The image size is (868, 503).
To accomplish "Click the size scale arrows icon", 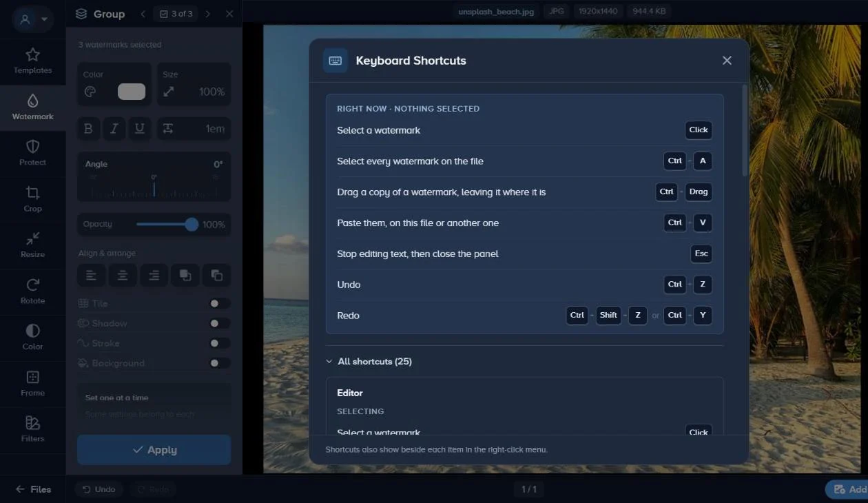I will (x=169, y=92).
